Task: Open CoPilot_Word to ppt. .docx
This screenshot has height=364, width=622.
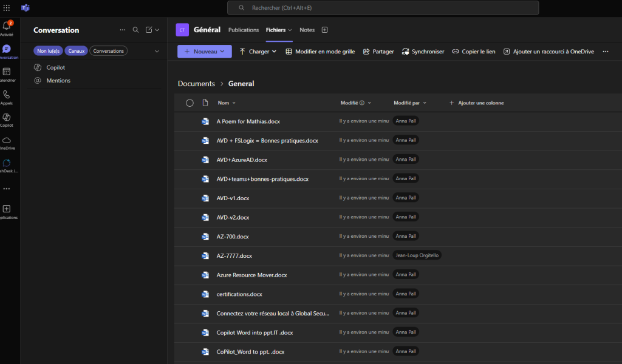Action: (250, 352)
